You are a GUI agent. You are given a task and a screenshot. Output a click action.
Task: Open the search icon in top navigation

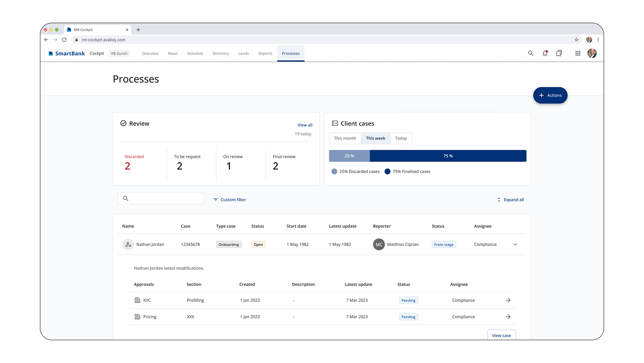(531, 53)
